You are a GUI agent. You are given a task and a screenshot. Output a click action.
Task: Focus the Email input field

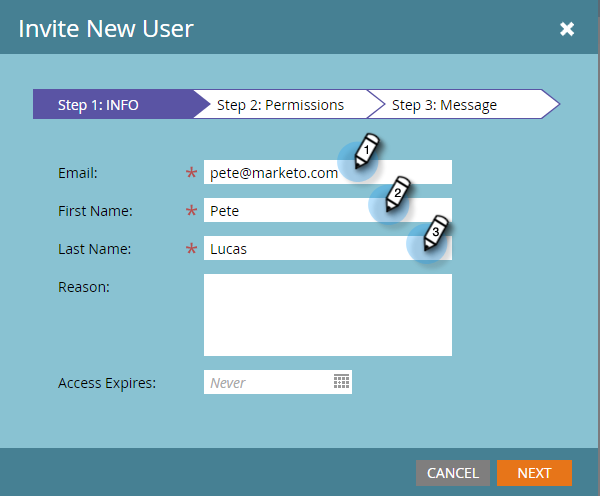click(328, 172)
